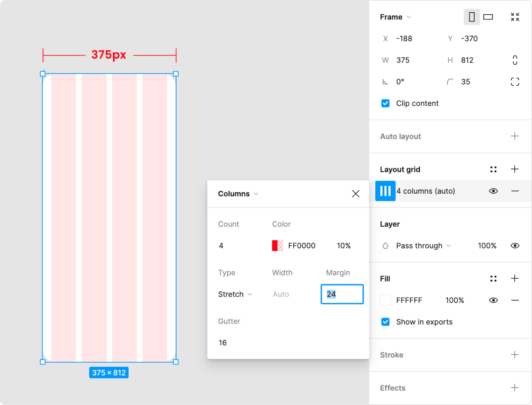Open Layout grid styles dots icon
Image resolution: width=532 pixels, height=405 pixels.
pos(493,169)
